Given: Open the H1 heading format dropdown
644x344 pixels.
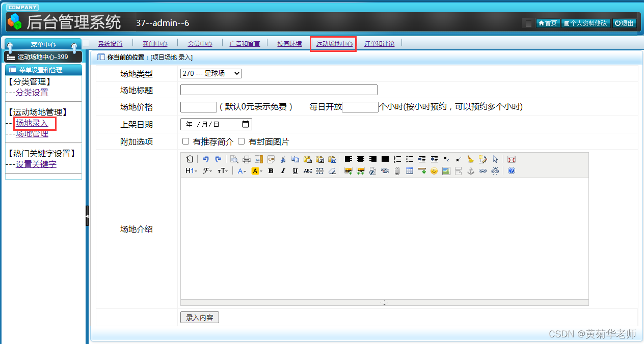Looking at the screenshot, I should click(x=192, y=171).
